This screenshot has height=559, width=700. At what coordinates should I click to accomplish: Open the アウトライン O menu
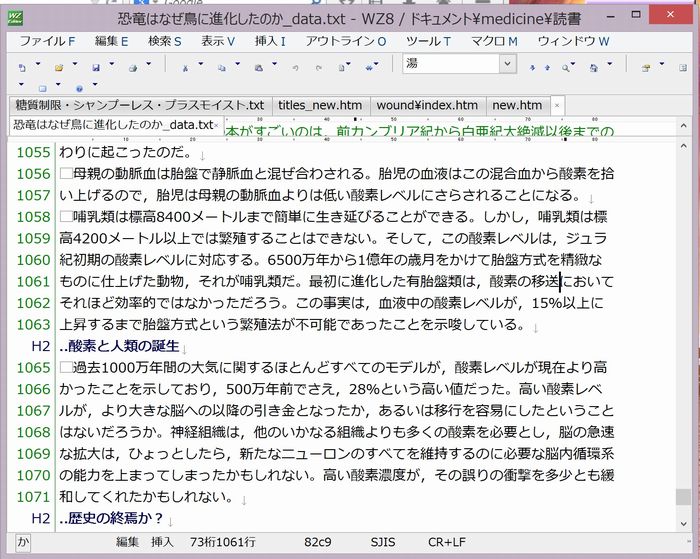click(345, 41)
